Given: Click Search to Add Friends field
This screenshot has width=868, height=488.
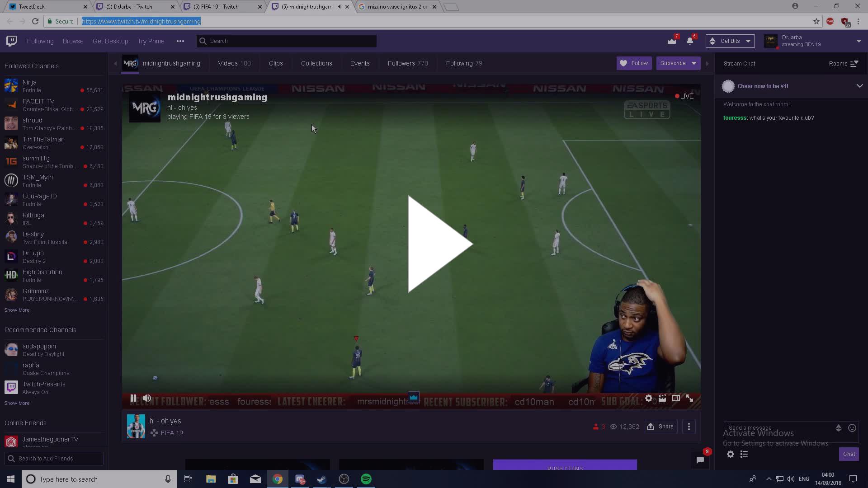Looking at the screenshot, I should click(x=54, y=459).
